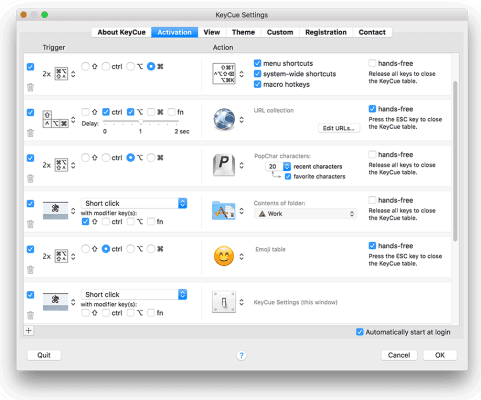The image size is (481, 400).
Task: Uncheck menu shortcuts
Action: [x=257, y=63]
